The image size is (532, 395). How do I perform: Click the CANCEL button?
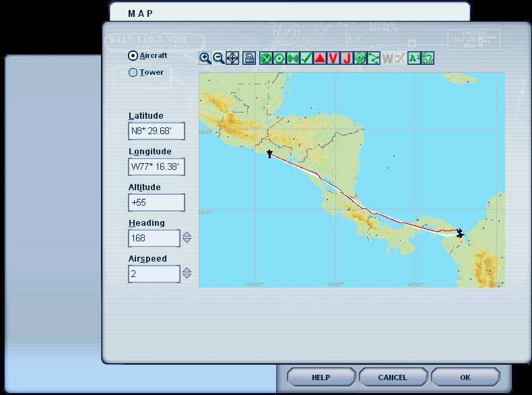coord(393,377)
